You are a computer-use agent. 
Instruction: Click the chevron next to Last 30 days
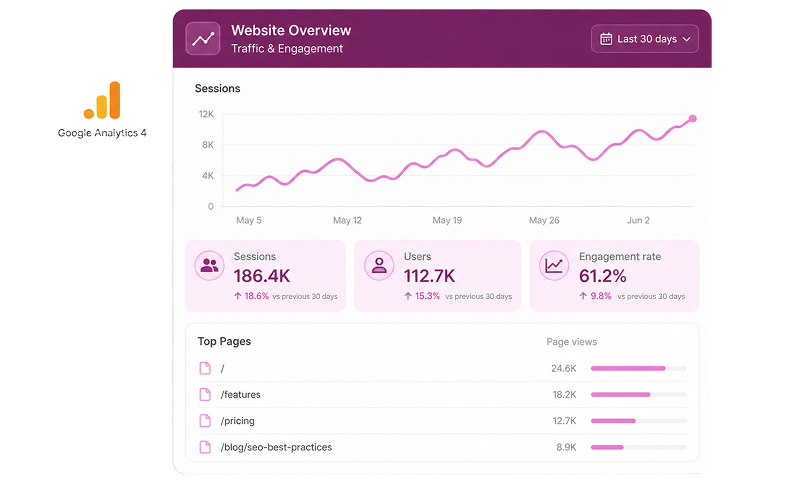pos(687,39)
